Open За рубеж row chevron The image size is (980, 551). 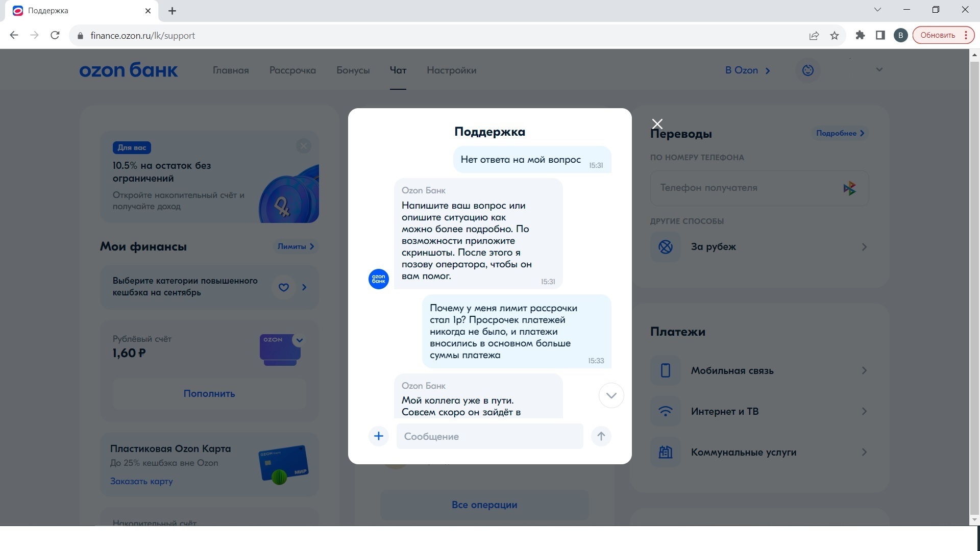tap(864, 247)
